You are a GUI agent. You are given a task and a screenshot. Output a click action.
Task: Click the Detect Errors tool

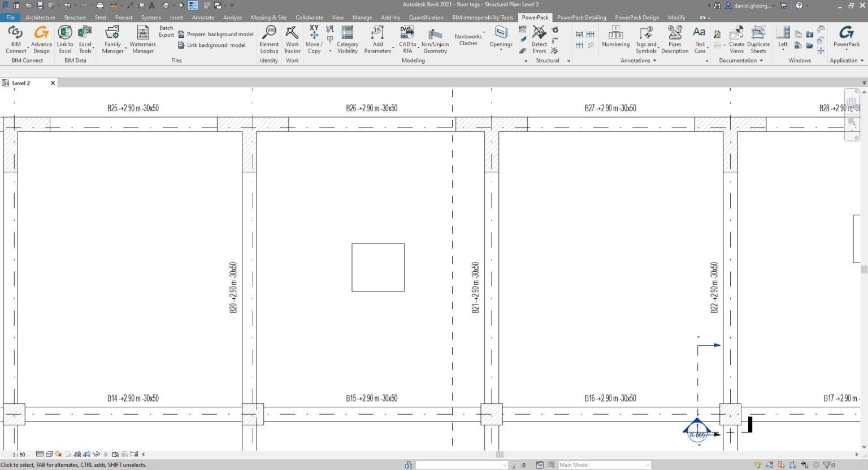pyautogui.click(x=539, y=40)
